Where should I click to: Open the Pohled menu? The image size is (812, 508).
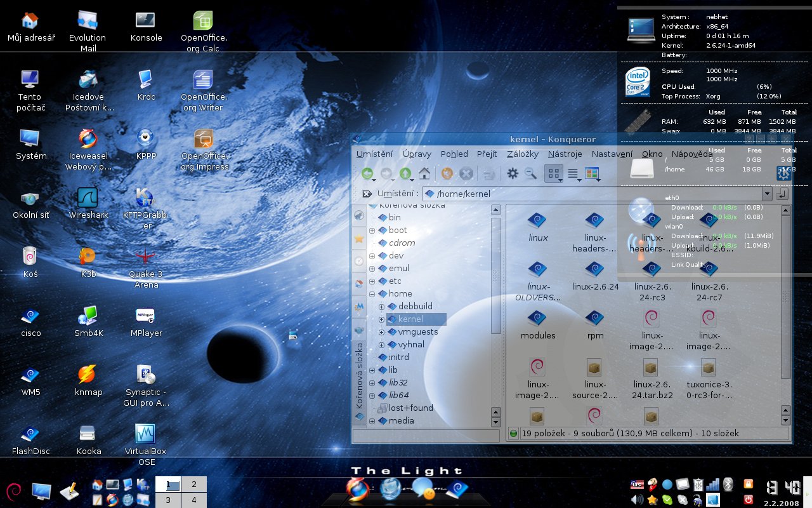click(454, 154)
